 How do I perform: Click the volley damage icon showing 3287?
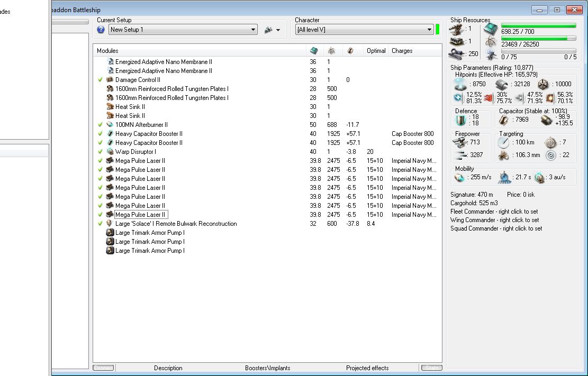pyautogui.click(x=461, y=155)
